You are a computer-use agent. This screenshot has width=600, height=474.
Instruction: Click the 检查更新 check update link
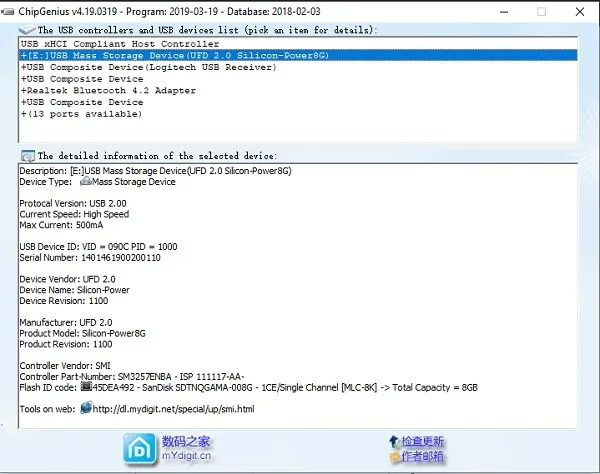tap(422, 441)
